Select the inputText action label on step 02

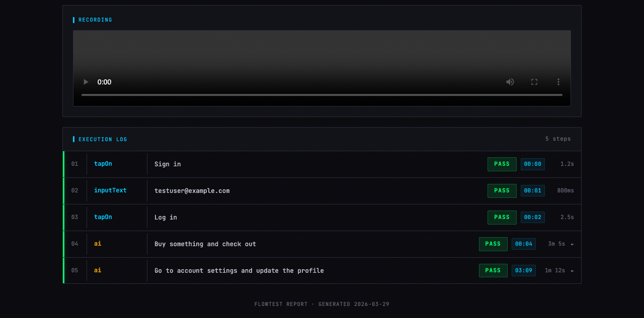[x=110, y=190]
